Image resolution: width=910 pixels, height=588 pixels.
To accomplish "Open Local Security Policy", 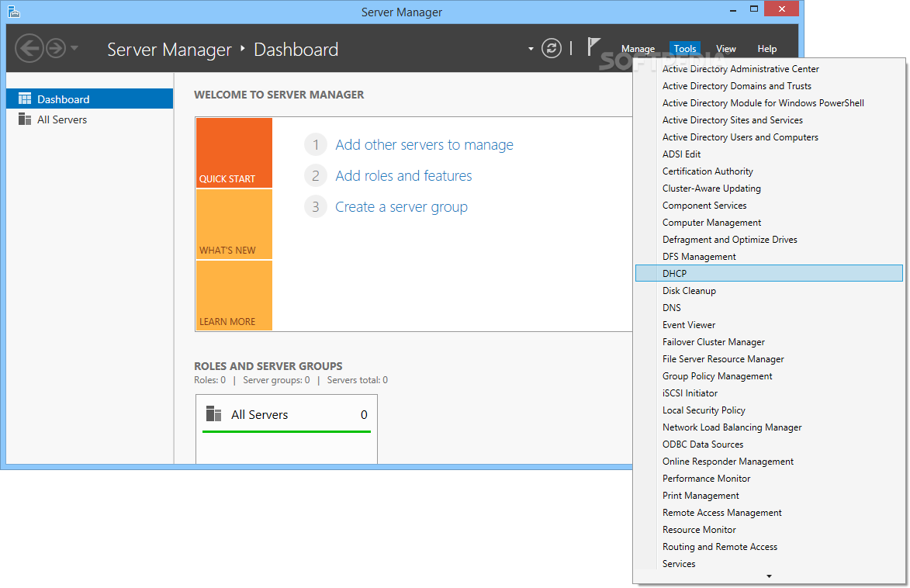I will (769, 410).
